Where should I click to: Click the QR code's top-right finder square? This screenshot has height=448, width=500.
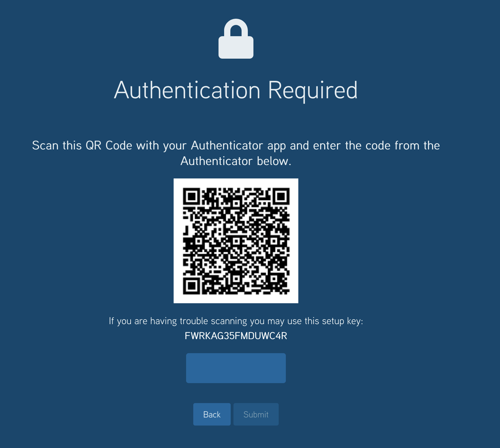click(x=281, y=196)
